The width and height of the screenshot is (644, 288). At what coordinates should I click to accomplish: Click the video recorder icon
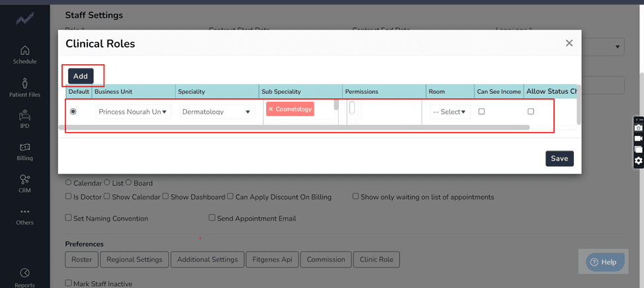pos(638,138)
